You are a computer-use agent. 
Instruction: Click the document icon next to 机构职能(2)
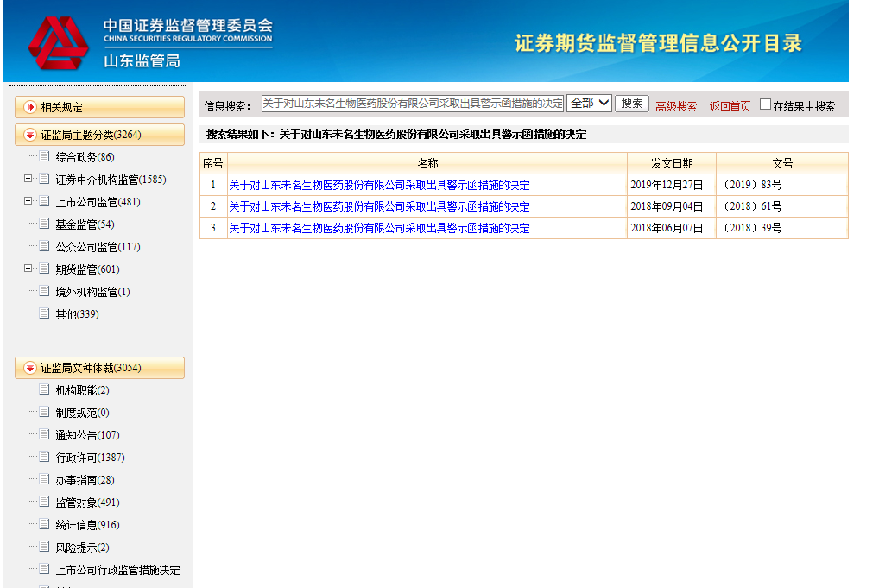coord(44,389)
